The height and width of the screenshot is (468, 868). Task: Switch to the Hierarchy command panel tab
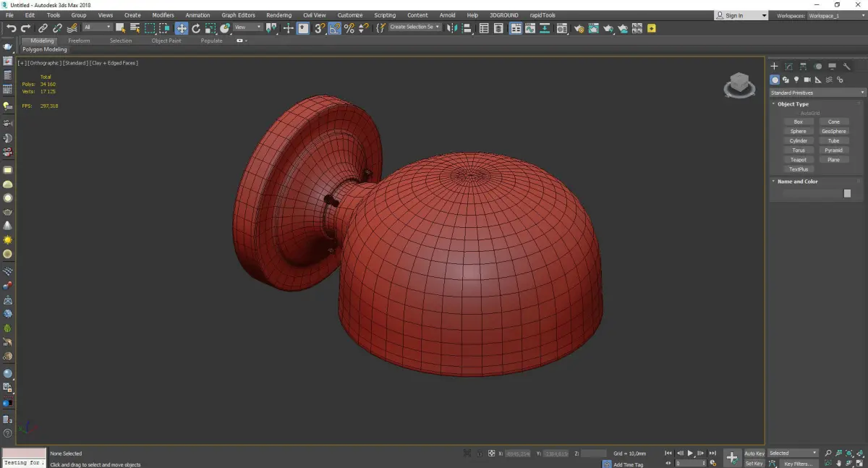pyautogui.click(x=803, y=67)
